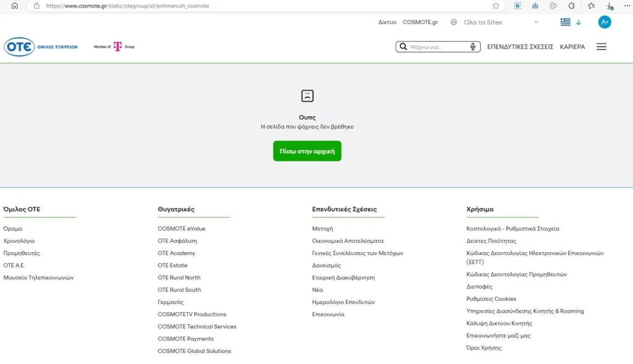The width and height of the screenshot is (633, 364).
Task: Open the Όροι Χρήσης link
Action: point(483,348)
